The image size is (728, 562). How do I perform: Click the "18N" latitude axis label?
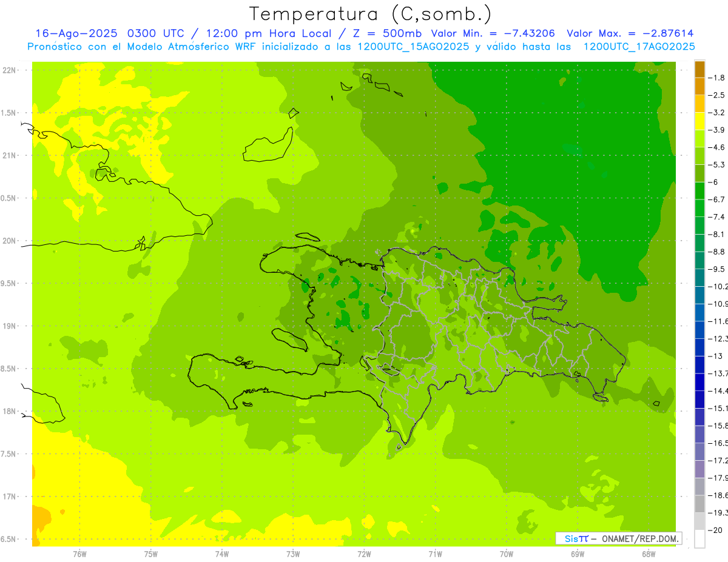[9, 411]
